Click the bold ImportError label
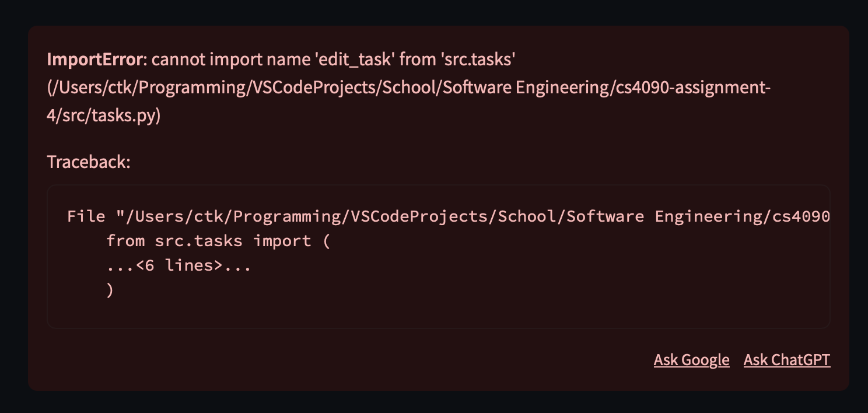868x413 pixels. [x=94, y=59]
